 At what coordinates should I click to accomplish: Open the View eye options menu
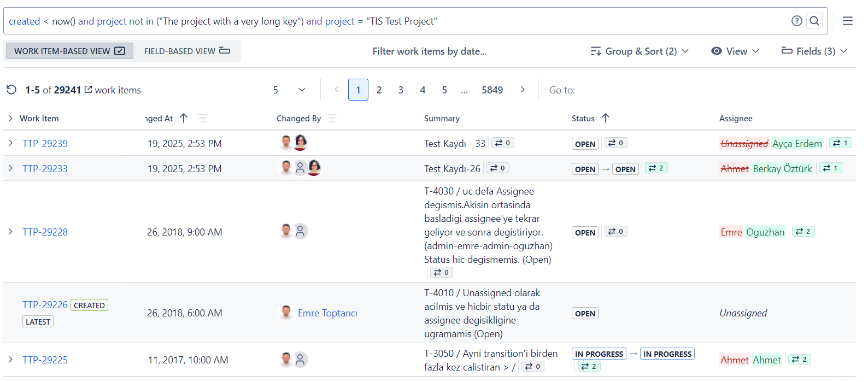click(735, 51)
